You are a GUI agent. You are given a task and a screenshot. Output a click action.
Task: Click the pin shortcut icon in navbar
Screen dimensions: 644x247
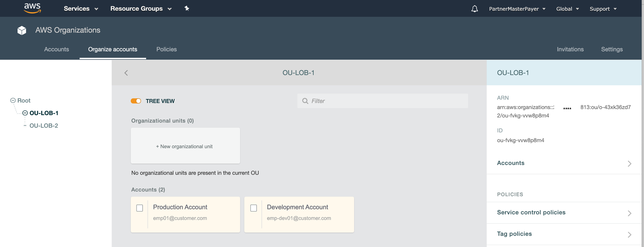pos(187,8)
